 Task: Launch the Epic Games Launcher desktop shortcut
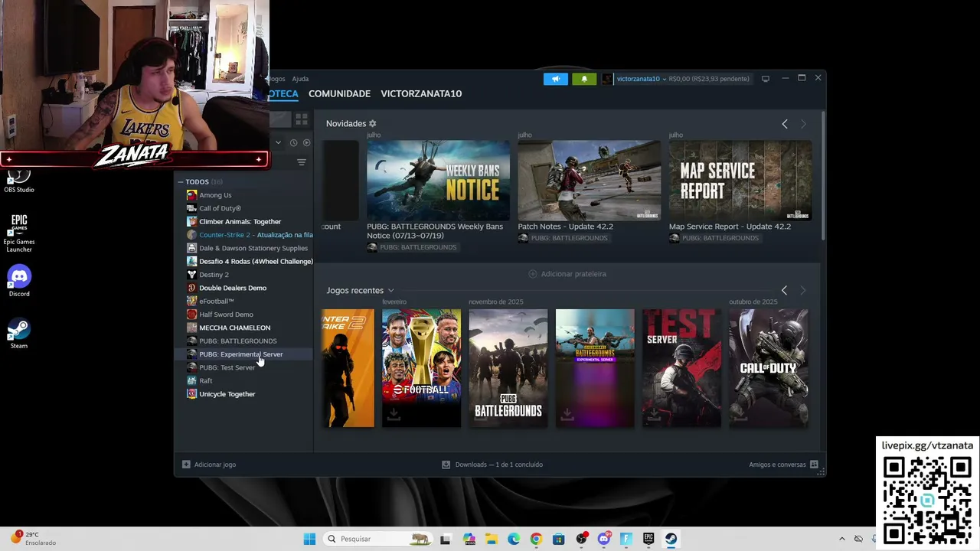tap(19, 233)
